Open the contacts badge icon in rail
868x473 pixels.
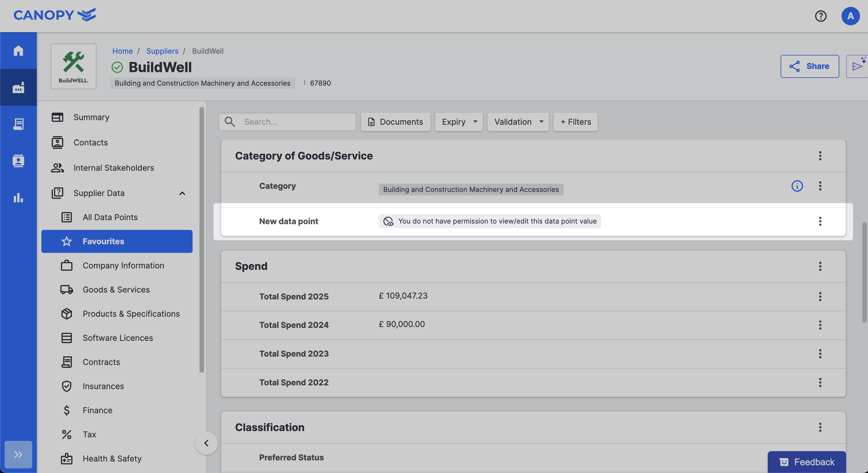pos(18,161)
